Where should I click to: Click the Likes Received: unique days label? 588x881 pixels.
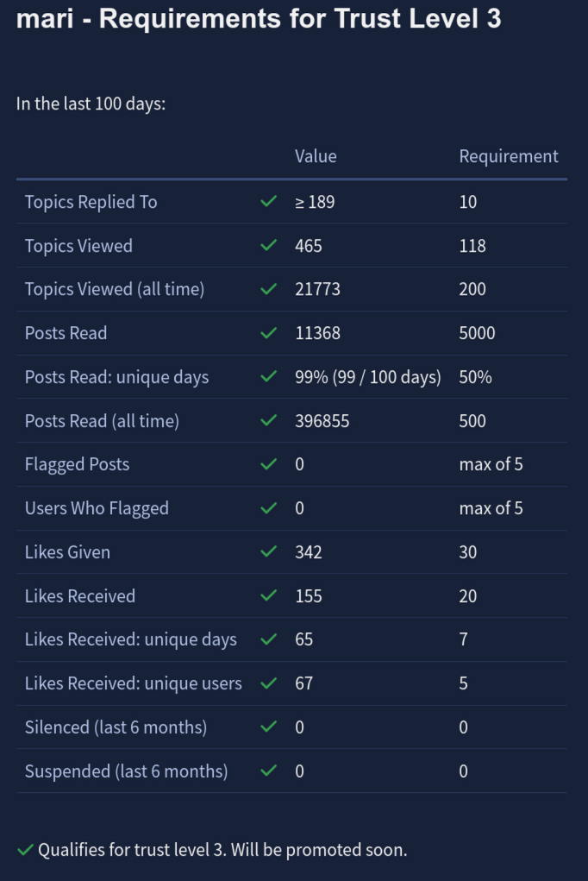click(x=131, y=640)
